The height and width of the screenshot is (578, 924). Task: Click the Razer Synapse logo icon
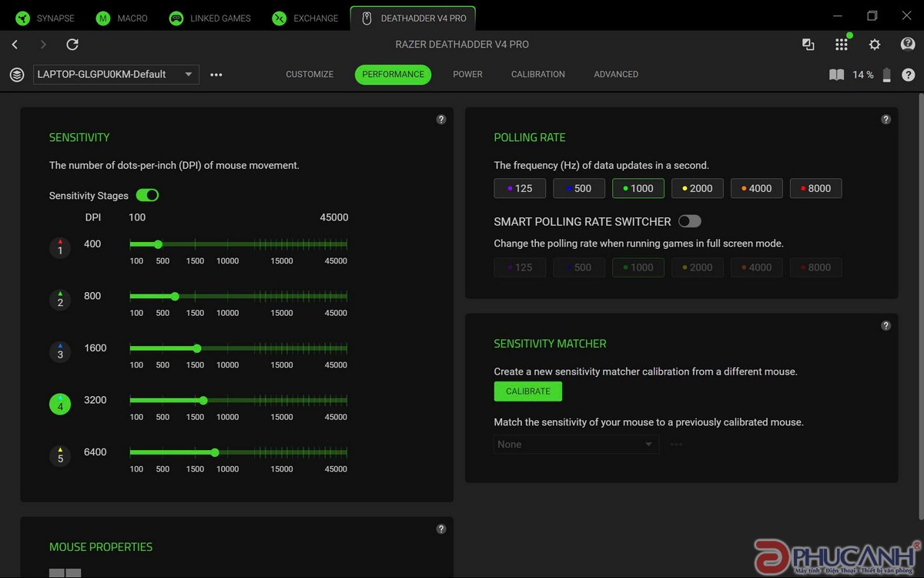coord(22,18)
